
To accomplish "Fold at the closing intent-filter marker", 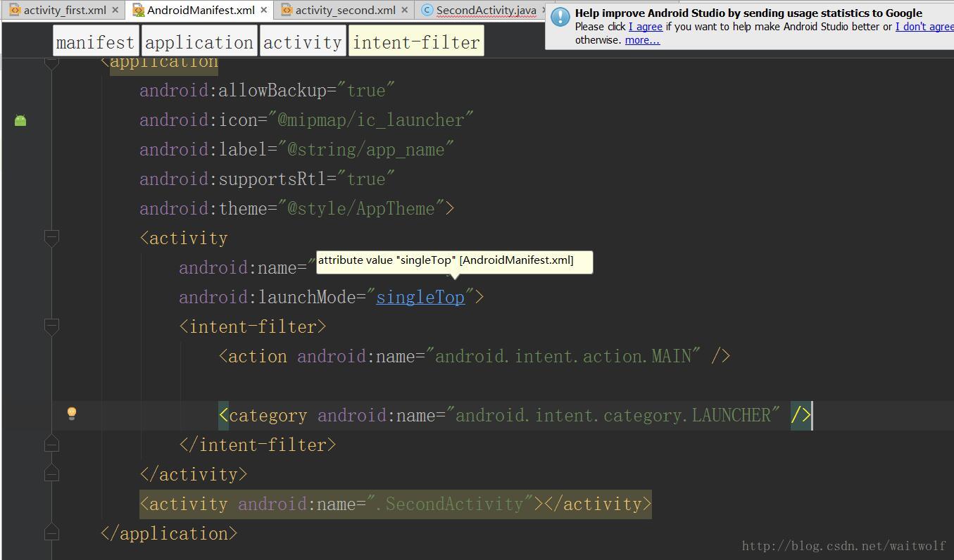I will point(51,445).
